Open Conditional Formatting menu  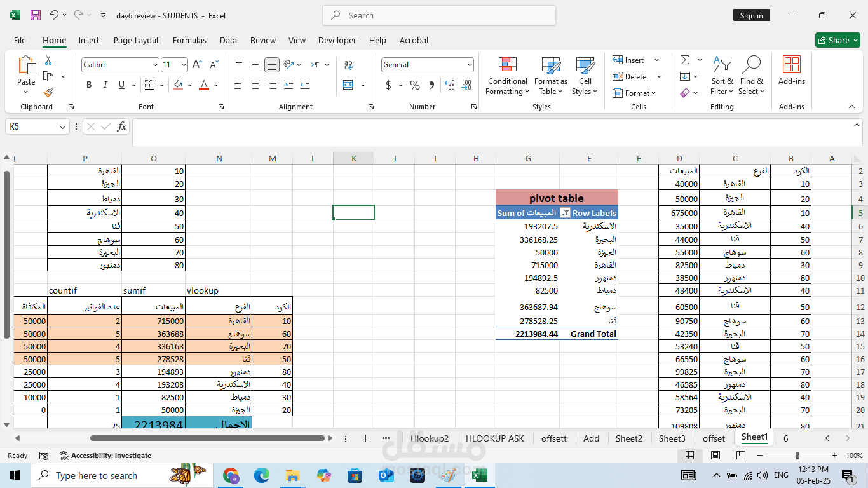(x=507, y=76)
